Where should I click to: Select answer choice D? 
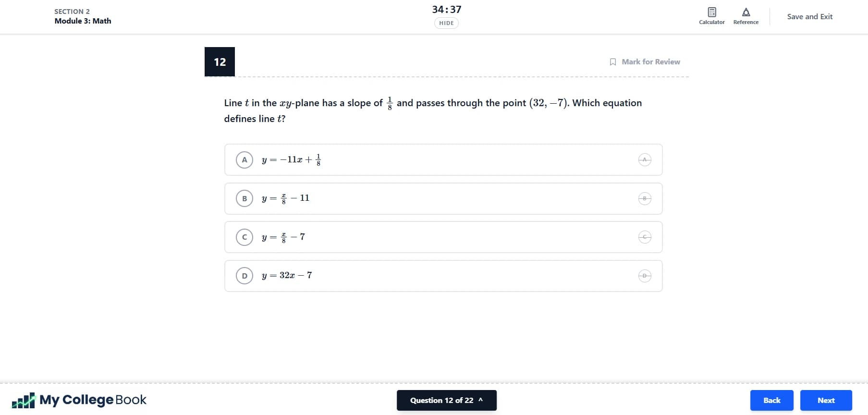245,276
